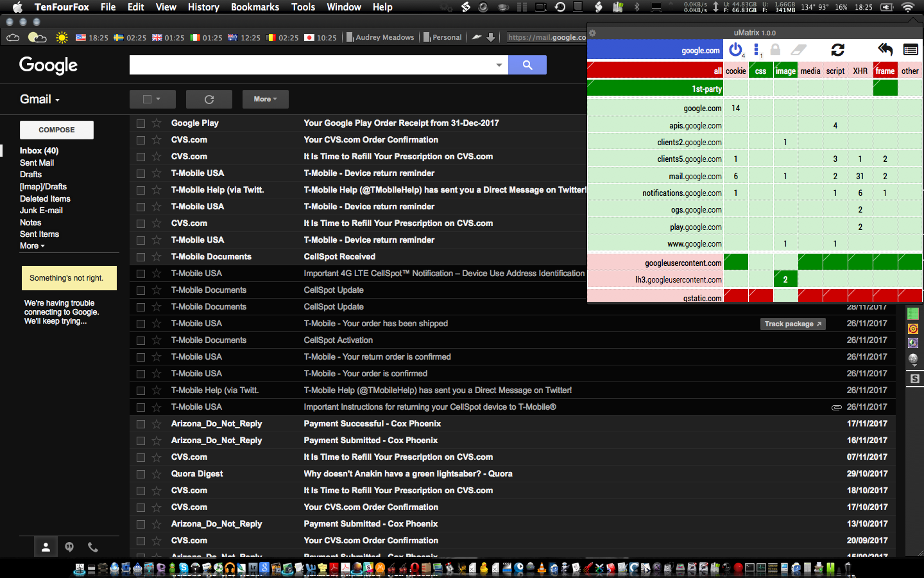The height and width of the screenshot is (578, 924).
Task: Open the Junk E-mail folder
Action: tap(41, 211)
